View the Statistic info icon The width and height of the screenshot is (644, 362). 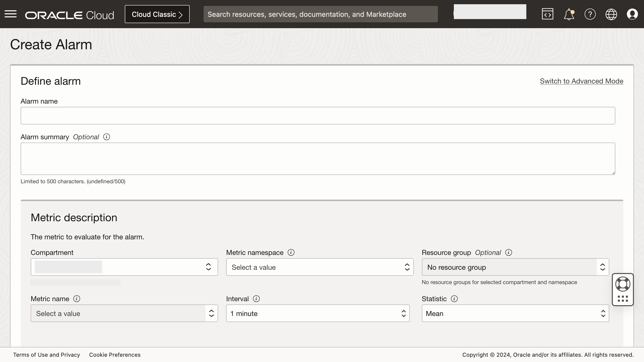pyautogui.click(x=454, y=299)
